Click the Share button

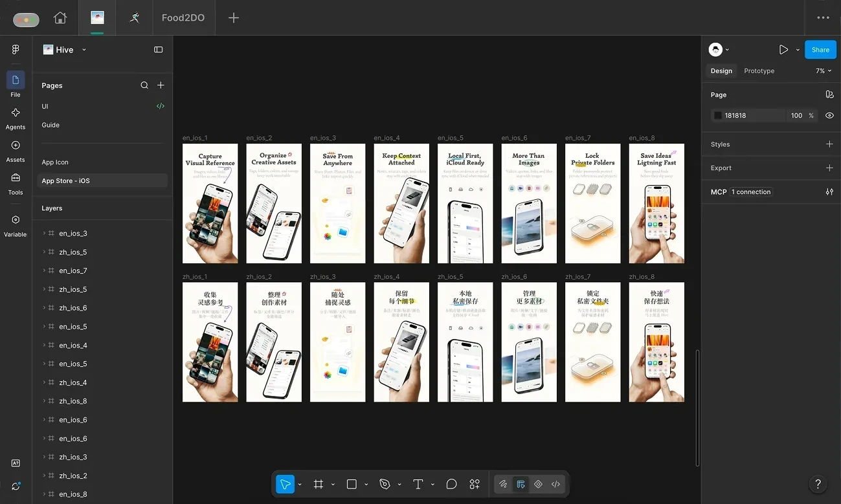820,50
